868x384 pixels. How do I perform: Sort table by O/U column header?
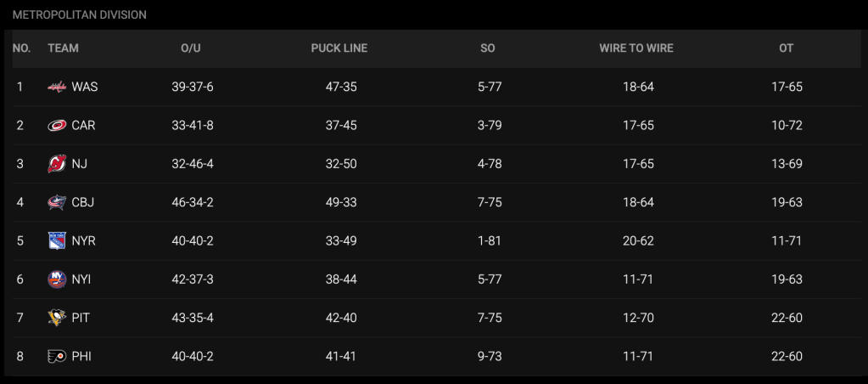[x=191, y=48]
